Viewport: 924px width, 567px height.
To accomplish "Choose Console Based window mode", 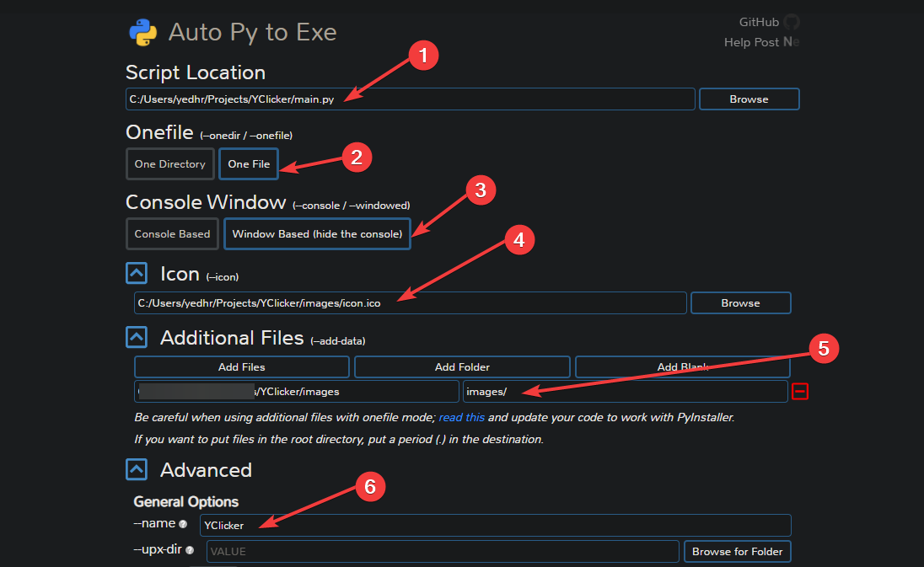I will (x=172, y=234).
